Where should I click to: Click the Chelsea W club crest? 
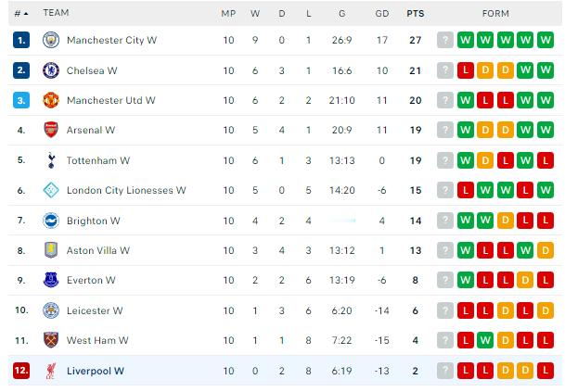pyautogui.click(x=51, y=70)
